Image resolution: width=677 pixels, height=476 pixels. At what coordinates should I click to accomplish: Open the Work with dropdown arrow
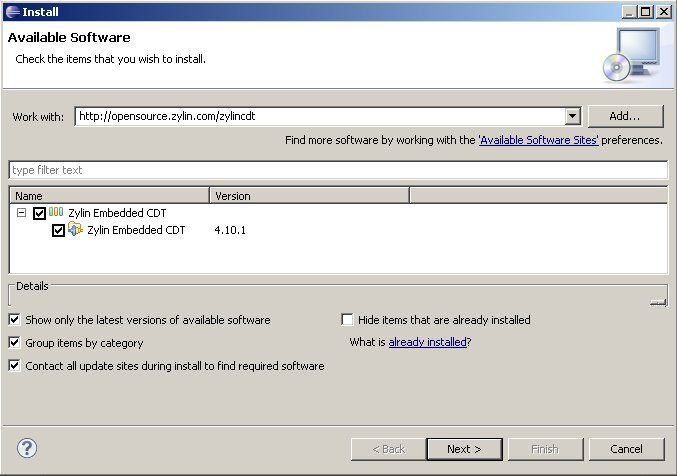coord(572,116)
